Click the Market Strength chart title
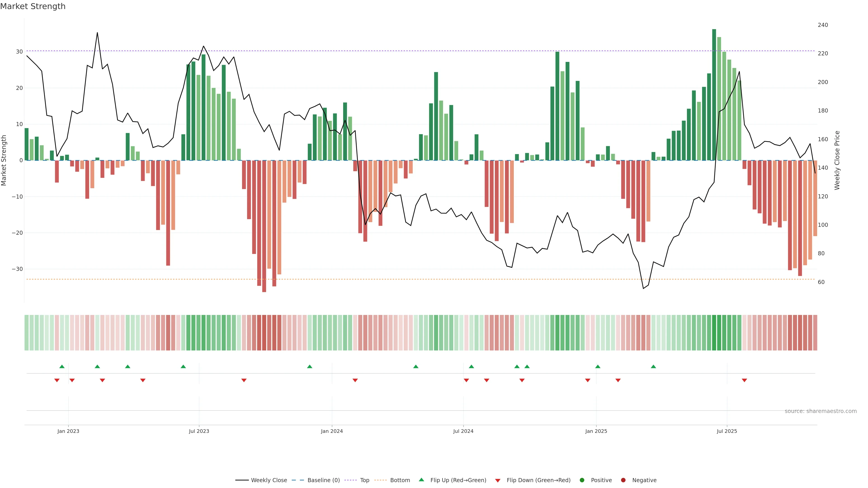This screenshot has height=488, width=868. 33,6
